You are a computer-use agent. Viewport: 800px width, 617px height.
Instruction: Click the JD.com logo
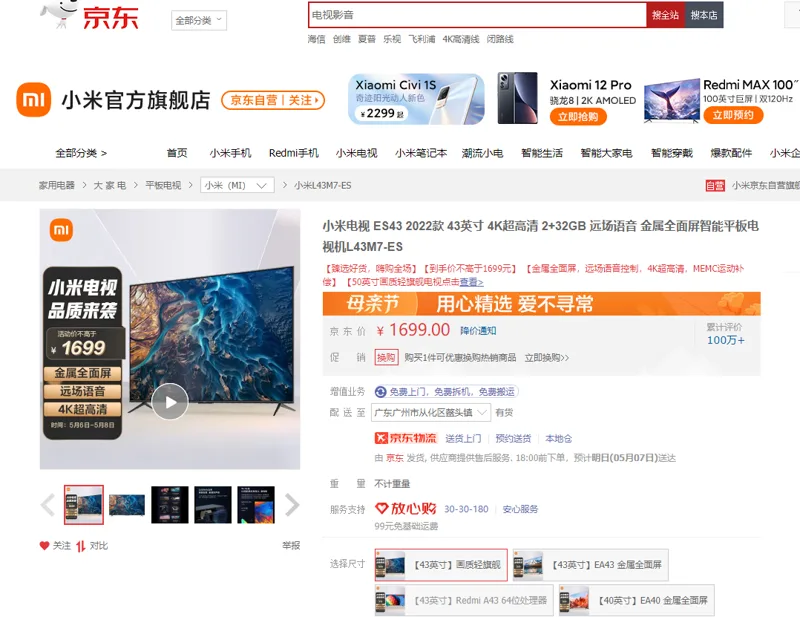[x=89, y=14]
